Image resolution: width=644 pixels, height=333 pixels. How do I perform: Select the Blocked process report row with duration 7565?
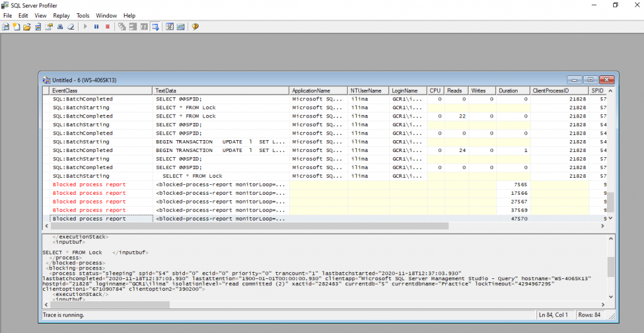(325, 185)
